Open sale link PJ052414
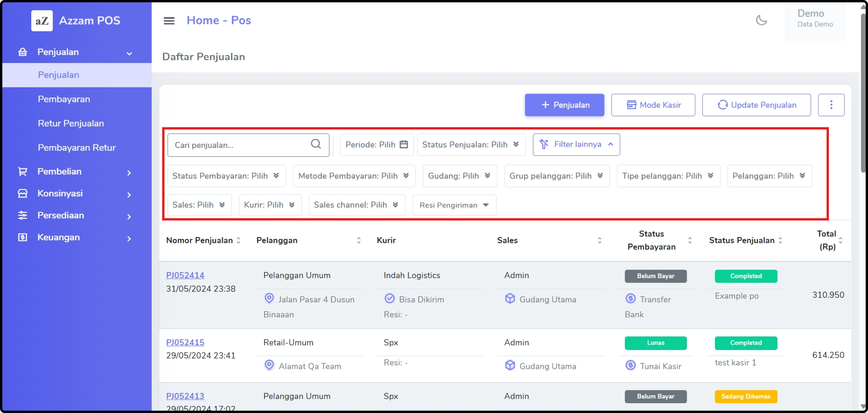The width and height of the screenshot is (868, 413). [x=185, y=275]
